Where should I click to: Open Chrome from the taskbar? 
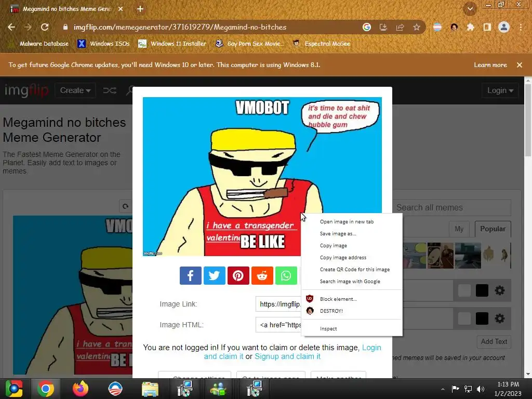click(x=46, y=389)
